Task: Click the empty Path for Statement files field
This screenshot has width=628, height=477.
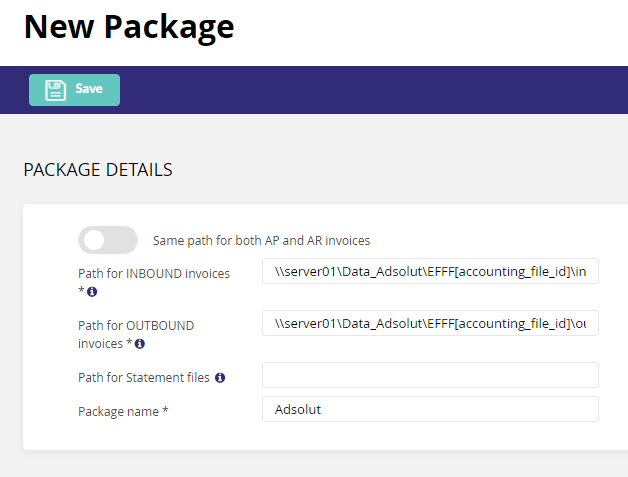Action: pyautogui.click(x=430, y=375)
